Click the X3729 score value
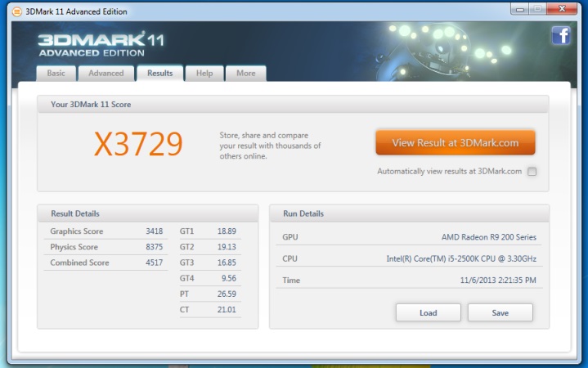The image size is (588, 368). [138, 144]
